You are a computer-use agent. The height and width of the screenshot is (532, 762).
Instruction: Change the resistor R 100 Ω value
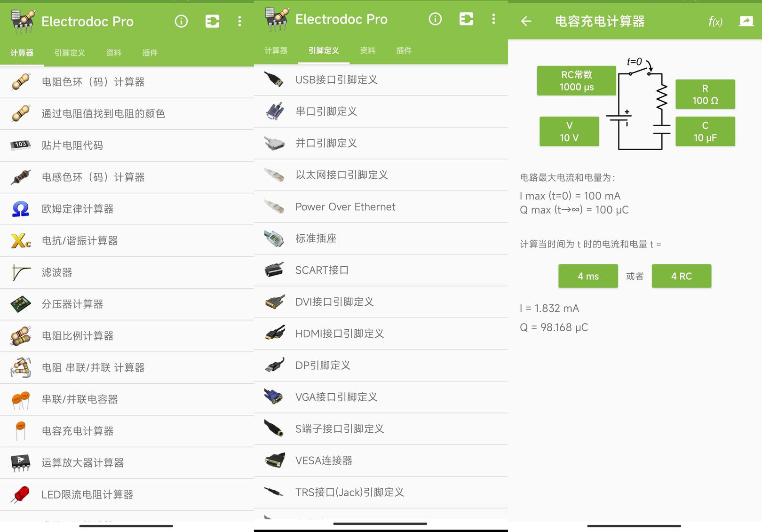(x=705, y=95)
